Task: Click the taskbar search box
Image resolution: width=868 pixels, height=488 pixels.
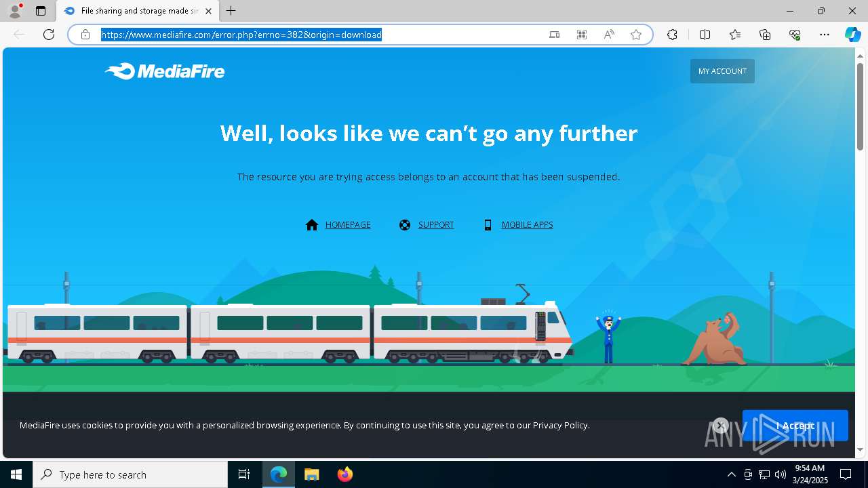Action: click(x=130, y=474)
